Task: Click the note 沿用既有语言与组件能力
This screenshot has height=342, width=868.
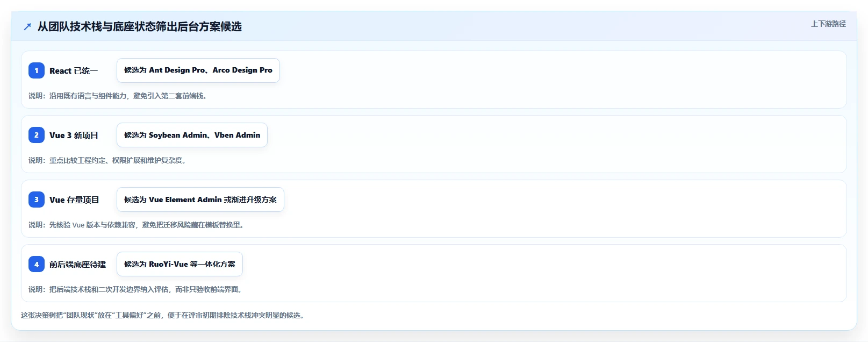Action: [118, 96]
